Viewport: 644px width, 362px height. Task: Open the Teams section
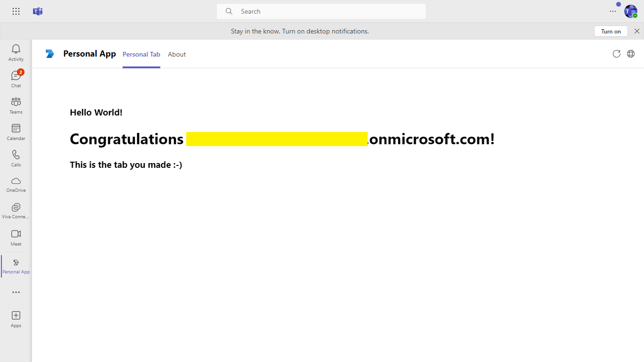click(x=16, y=106)
